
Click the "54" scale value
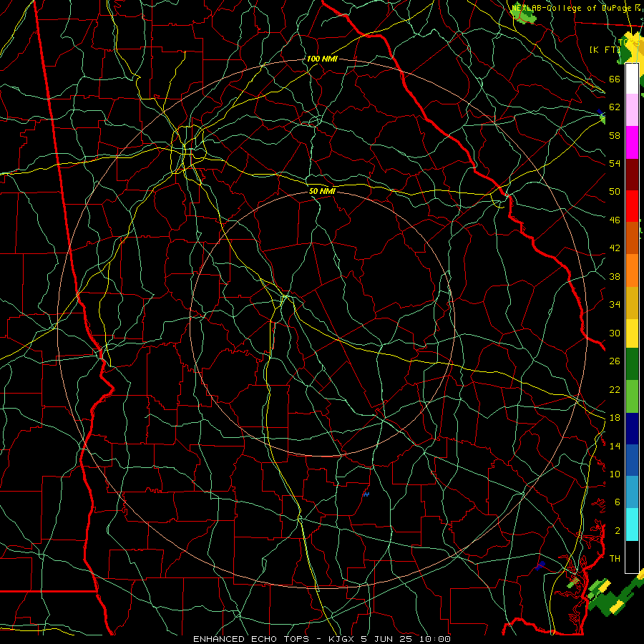click(x=615, y=163)
